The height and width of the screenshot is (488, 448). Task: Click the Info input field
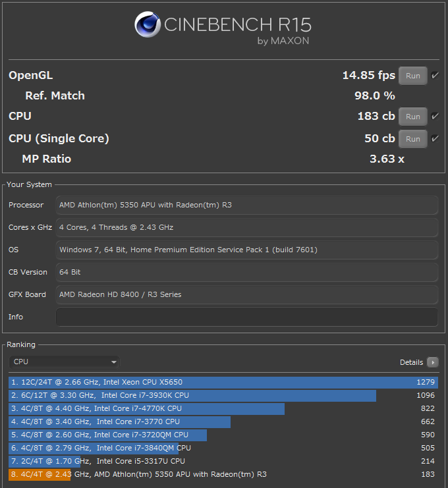coord(247,317)
